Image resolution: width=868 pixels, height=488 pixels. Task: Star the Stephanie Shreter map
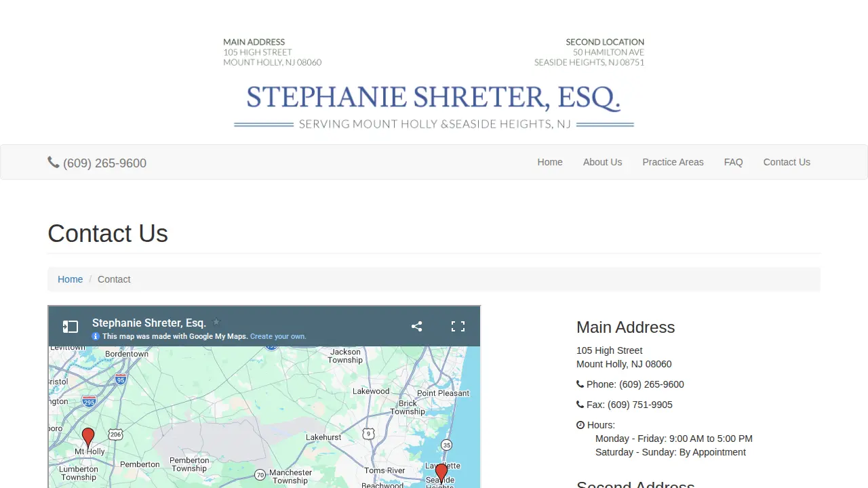(x=216, y=323)
